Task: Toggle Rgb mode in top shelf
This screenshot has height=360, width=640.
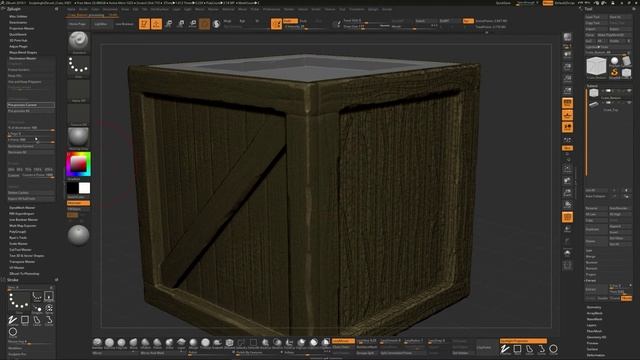Action: point(242,21)
